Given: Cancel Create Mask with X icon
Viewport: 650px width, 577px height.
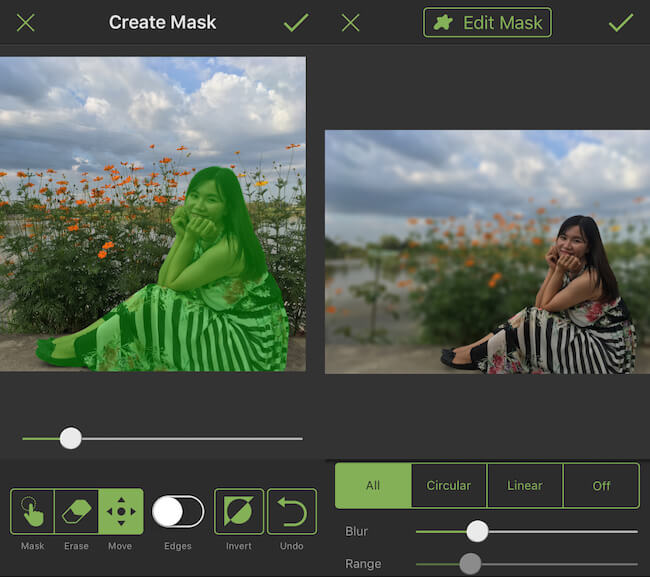Looking at the screenshot, I should (x=26, y=23).
